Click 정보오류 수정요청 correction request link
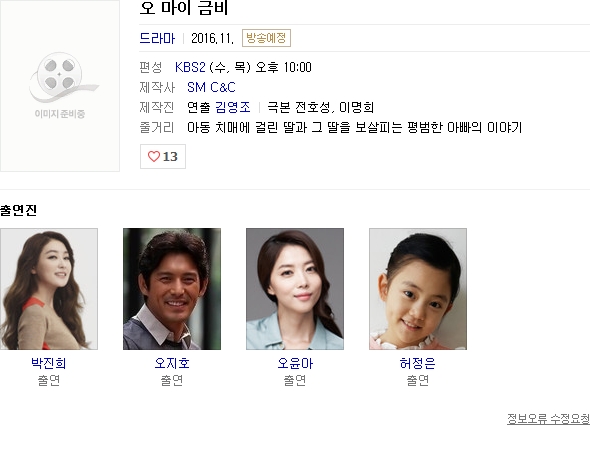This screenshot has width=590, height=458. pos(548,419)
